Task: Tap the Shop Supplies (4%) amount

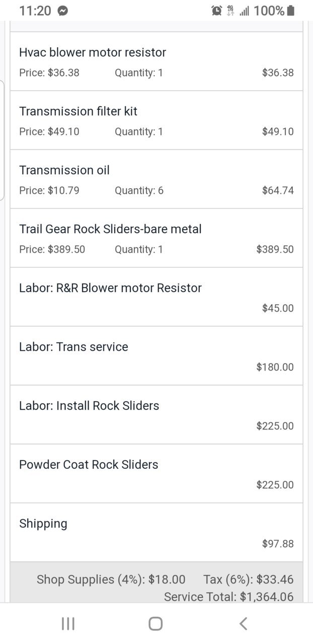Action: click(x=167, y=580)
